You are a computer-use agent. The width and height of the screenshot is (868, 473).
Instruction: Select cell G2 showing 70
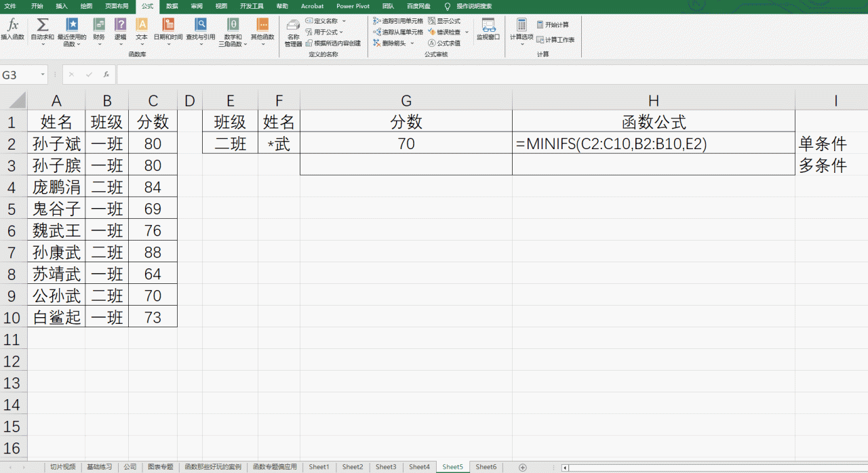(x=406, y=144)
